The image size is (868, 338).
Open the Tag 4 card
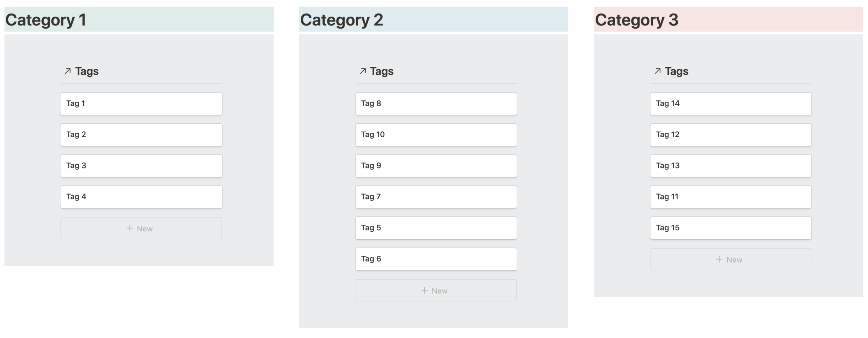coord(141,197)
